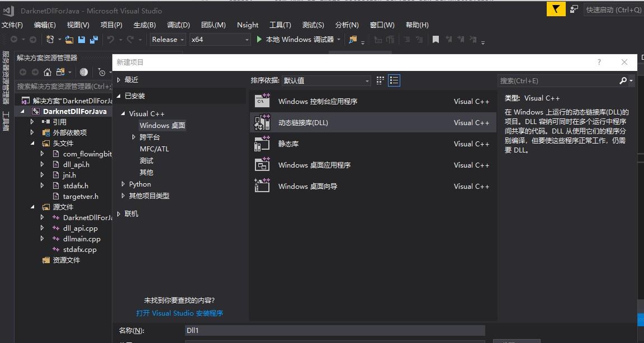
Task: Click the Find in Files toolbar icon
Action: (352, 40)
